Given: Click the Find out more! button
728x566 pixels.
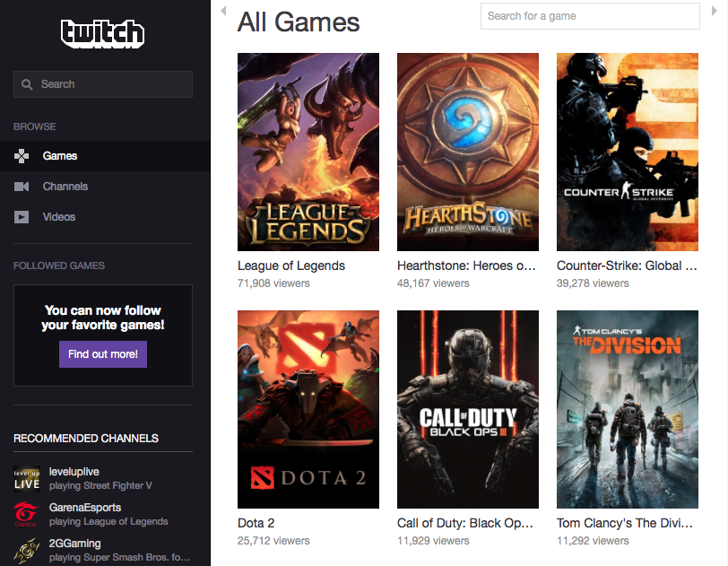Looking at the screenshot, I should [x=103, y=354].
